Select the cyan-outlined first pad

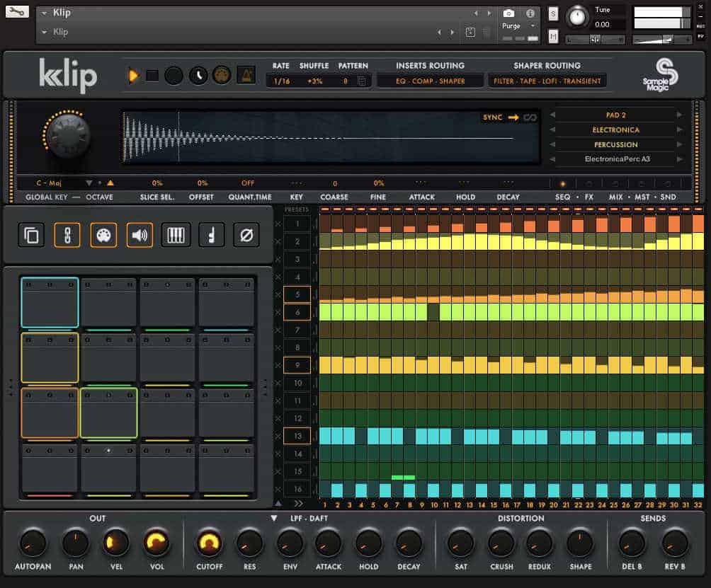coord(50,302)
